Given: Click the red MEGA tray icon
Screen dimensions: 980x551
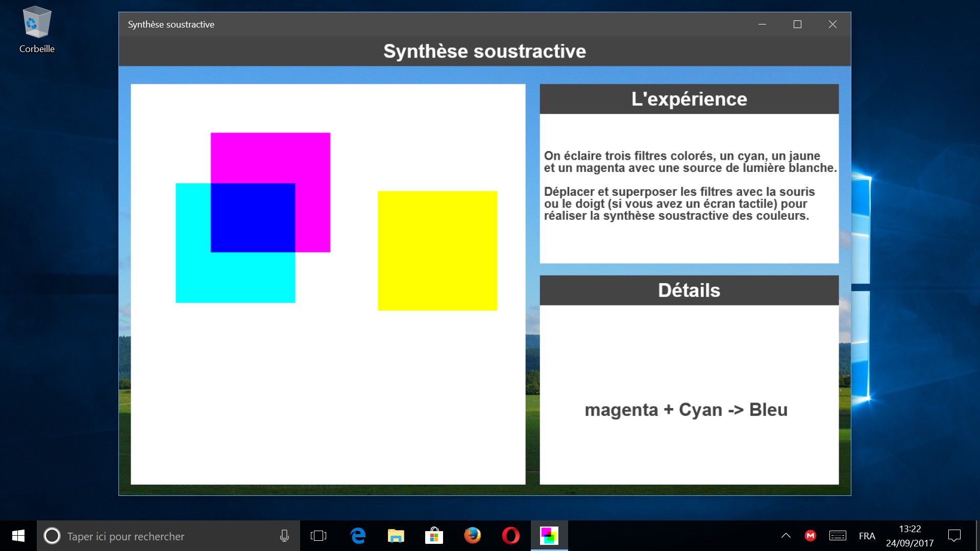Looking at the screenshot, I should tap(810, 536).
